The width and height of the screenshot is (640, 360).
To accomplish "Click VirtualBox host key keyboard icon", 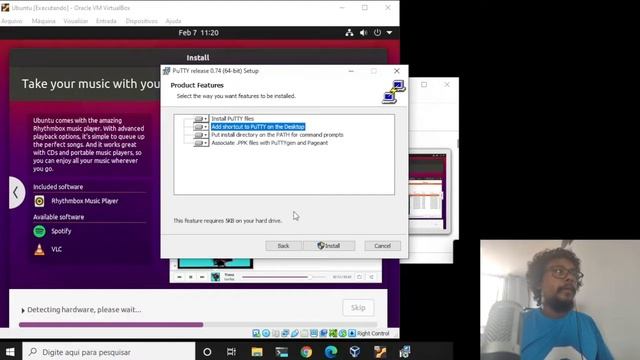I will [352, 333].
